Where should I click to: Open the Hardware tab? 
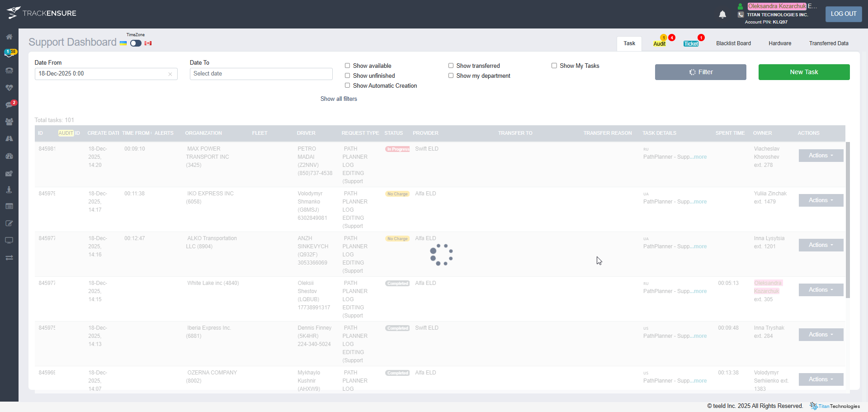click(x=780, y=43)
